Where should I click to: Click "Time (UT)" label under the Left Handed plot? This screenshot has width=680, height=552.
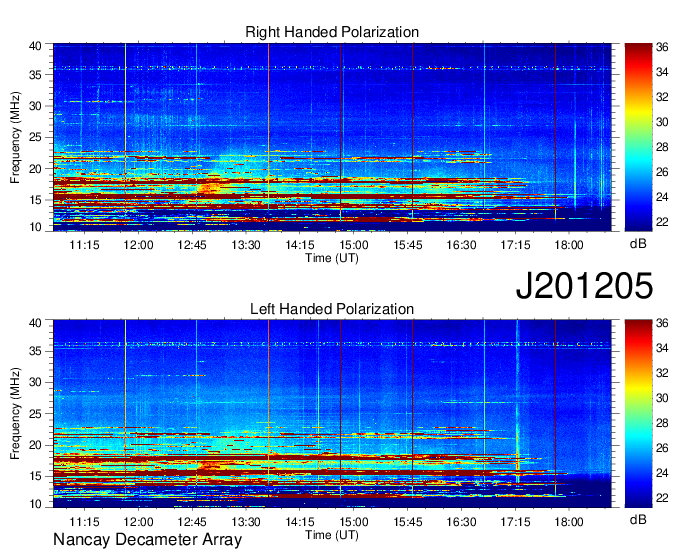coord(332,535)
